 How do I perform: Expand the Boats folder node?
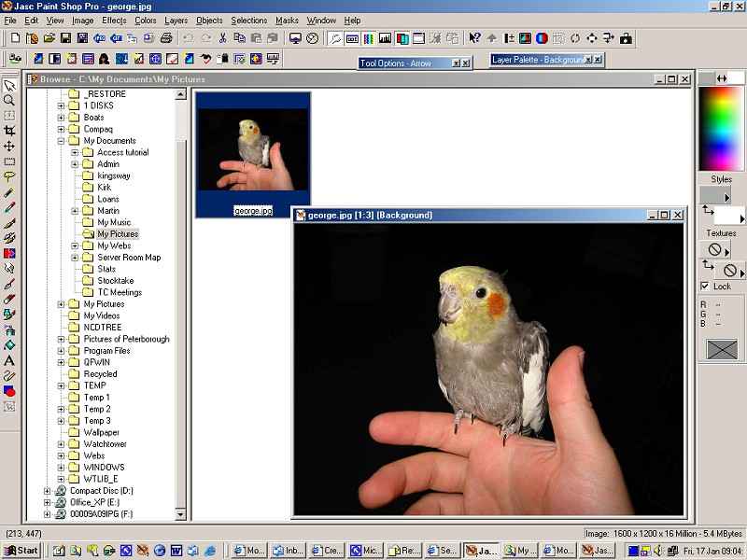62,118
